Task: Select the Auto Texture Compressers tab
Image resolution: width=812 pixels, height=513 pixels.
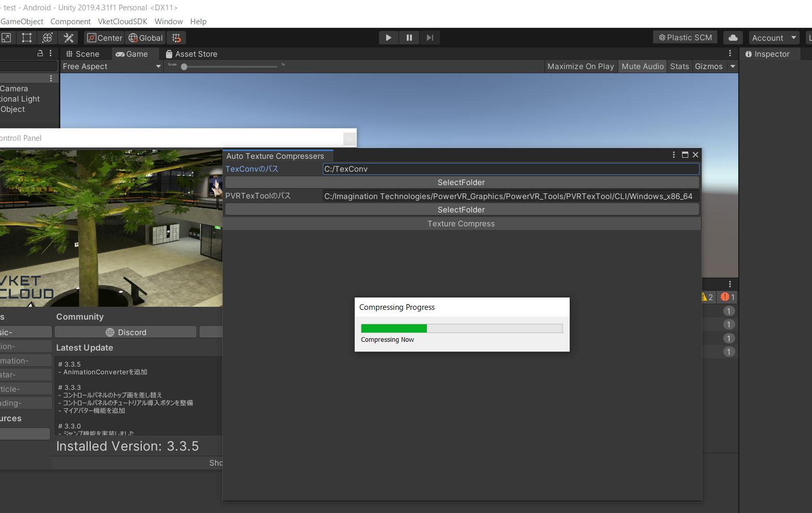Action: (278, 156)
